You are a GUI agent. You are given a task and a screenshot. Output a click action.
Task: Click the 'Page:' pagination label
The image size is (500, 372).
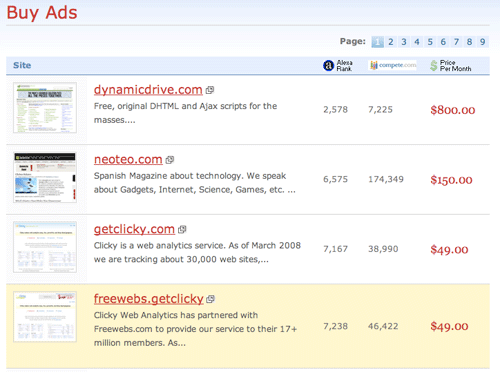click(x=353, y=41)
